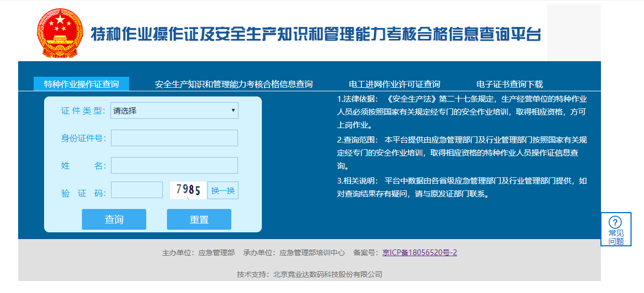Switch to the 特种作业操作证查询 tab
This screenshot has width=644, height=293.
pyautogui.click(x=81, y=84)
